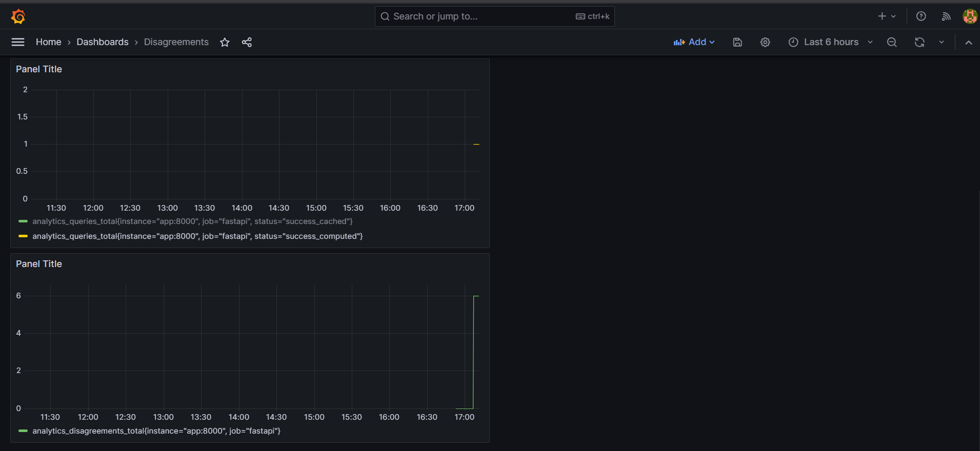
Task: Click the Disagreements breadcrumb
Action: pyautogui.click(x=176, y=42)
